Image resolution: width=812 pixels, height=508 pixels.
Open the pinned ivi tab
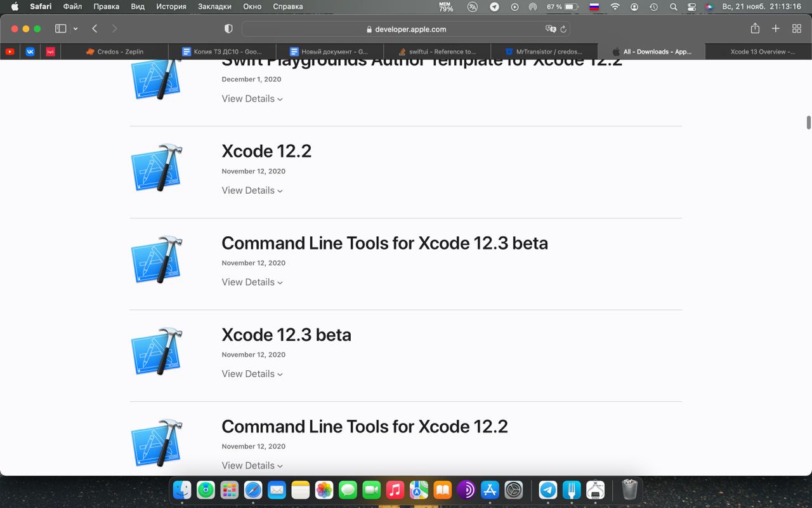[50, 51]
